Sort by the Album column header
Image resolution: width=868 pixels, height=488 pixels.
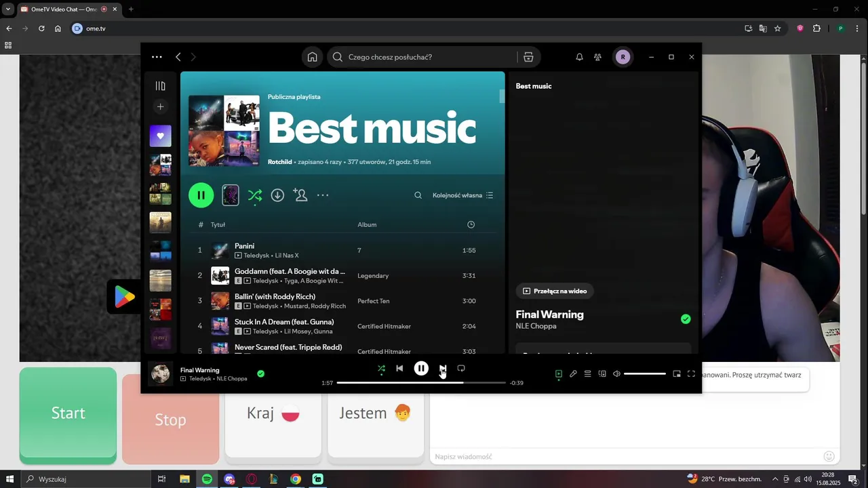[x=367, y=224]
